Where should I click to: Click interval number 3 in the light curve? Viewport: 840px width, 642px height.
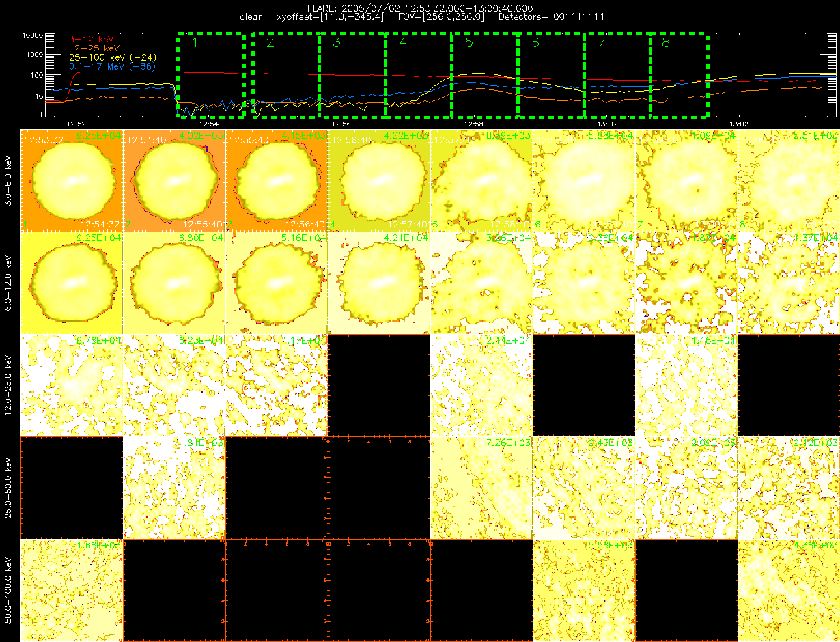[336, 44]
